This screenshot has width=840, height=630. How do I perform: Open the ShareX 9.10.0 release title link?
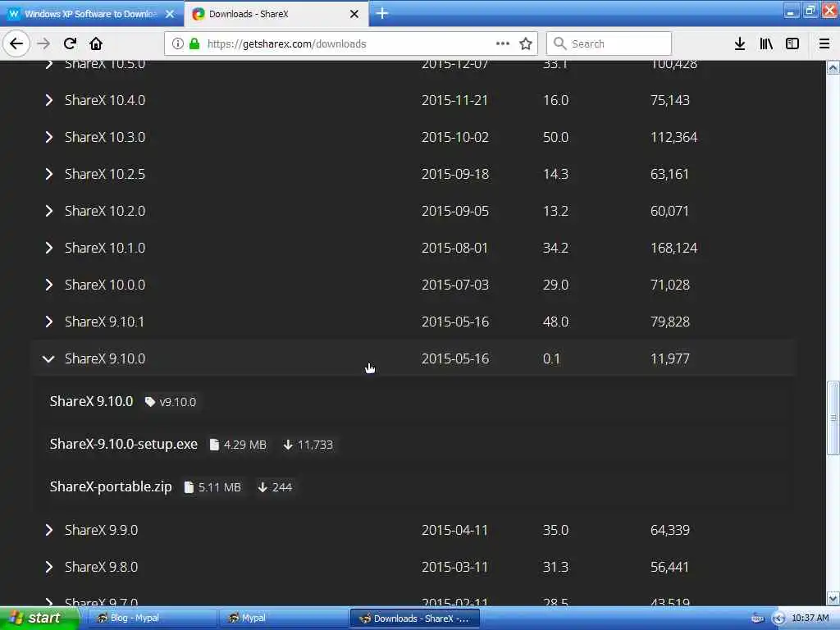click(x=91, y=401)
